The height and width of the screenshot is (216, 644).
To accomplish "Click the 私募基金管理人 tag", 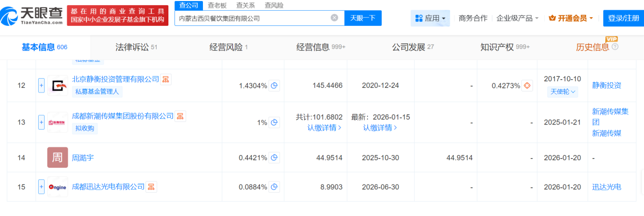I will (x=98, y=91).
